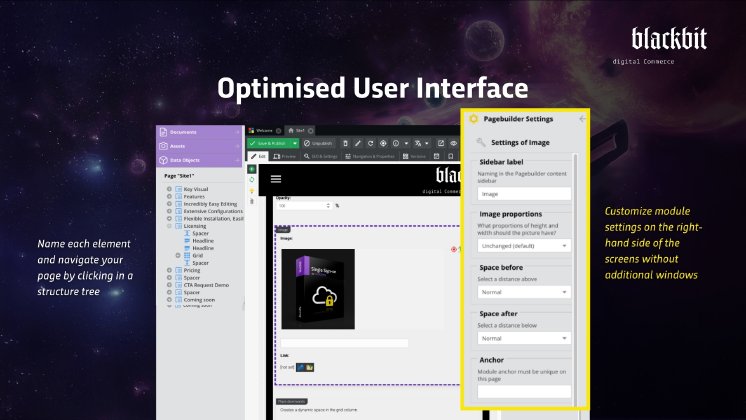Click the Pagebuilder Settings gear icon
Viewport: 746px width, 420px height.
(473, 119)
